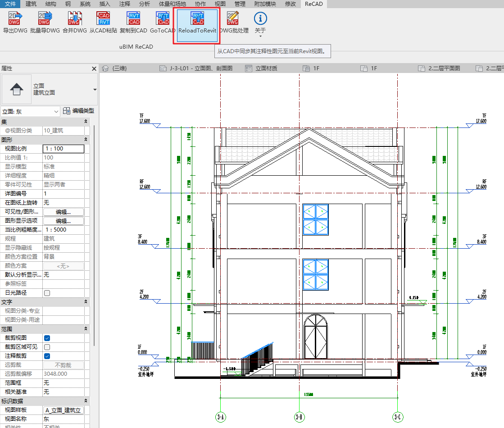
Task: Open the DWG批处理 tool
Action: pos(232,20)
